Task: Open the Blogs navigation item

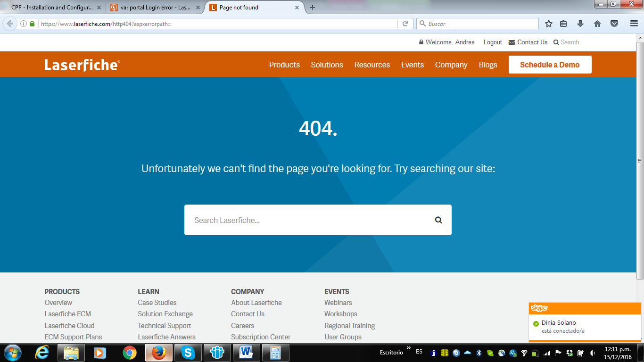Action: coord(488,65)
